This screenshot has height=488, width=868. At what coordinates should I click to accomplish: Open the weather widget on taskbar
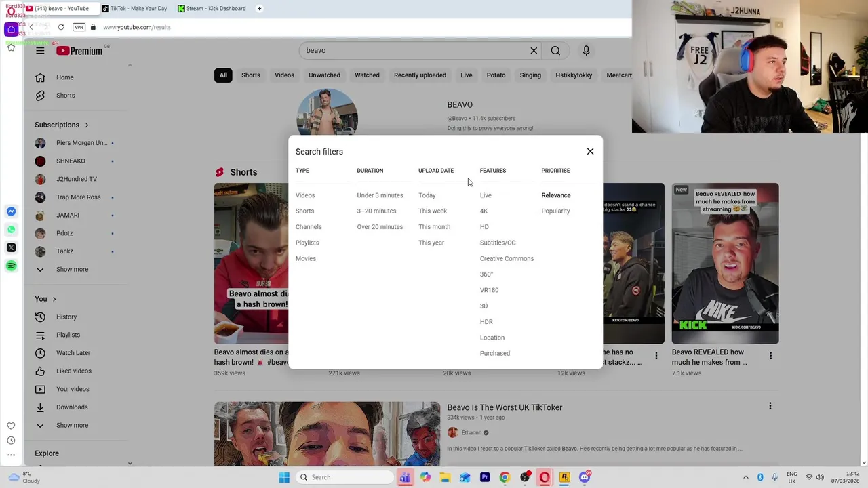(x=24, y=477)
